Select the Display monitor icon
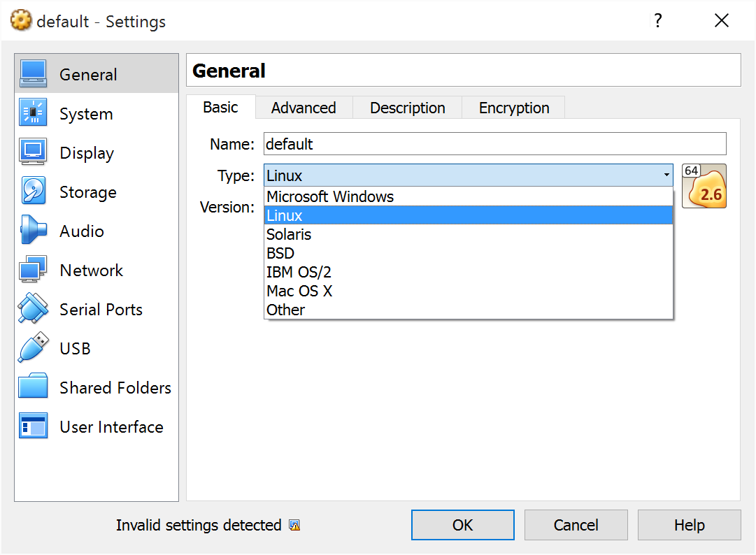Screen dimensions: 756x555 pos(33,152)
